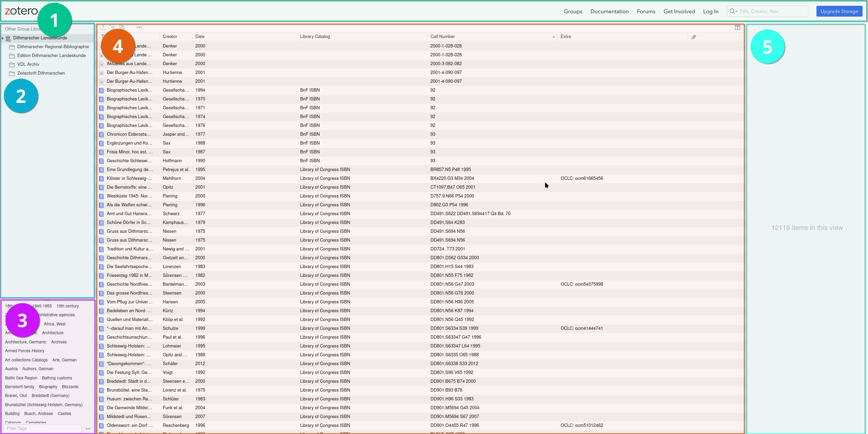
Task: Filter by the Armed Forces History tag
Action: pyautogui.click(x=24, y=351)
